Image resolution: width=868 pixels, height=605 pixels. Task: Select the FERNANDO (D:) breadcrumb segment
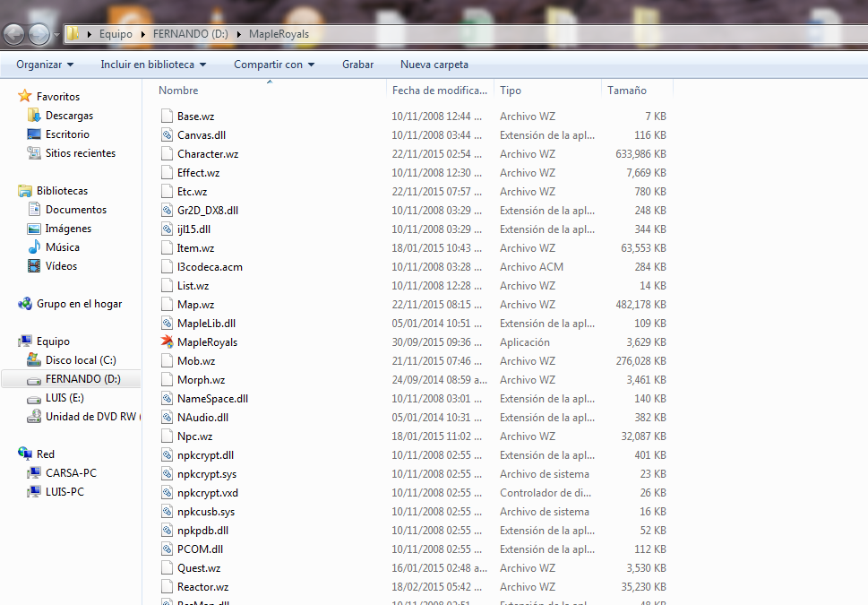click(191, 34)
